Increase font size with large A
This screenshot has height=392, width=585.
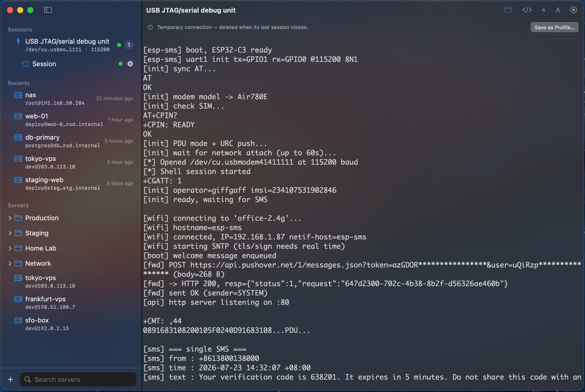pos(558,10)
